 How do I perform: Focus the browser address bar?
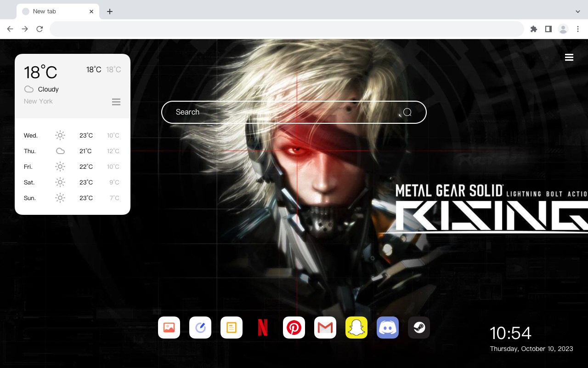pos(287,29)
